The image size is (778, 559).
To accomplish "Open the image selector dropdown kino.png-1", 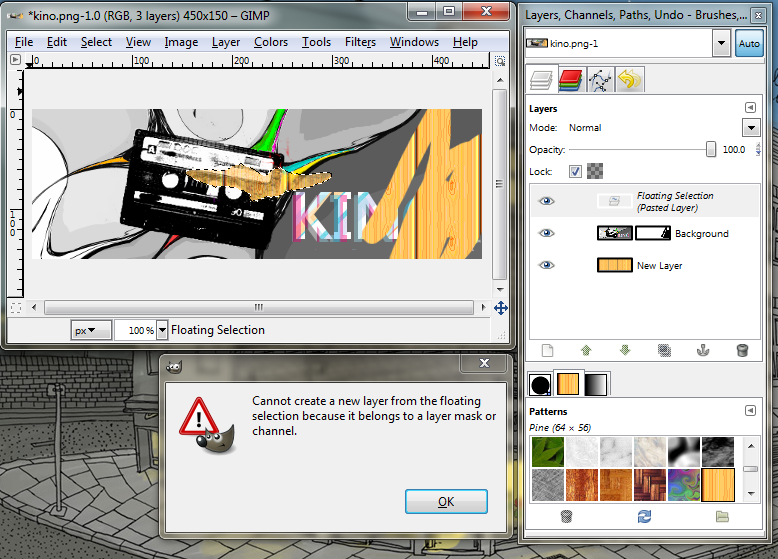I will pos(721,43).
